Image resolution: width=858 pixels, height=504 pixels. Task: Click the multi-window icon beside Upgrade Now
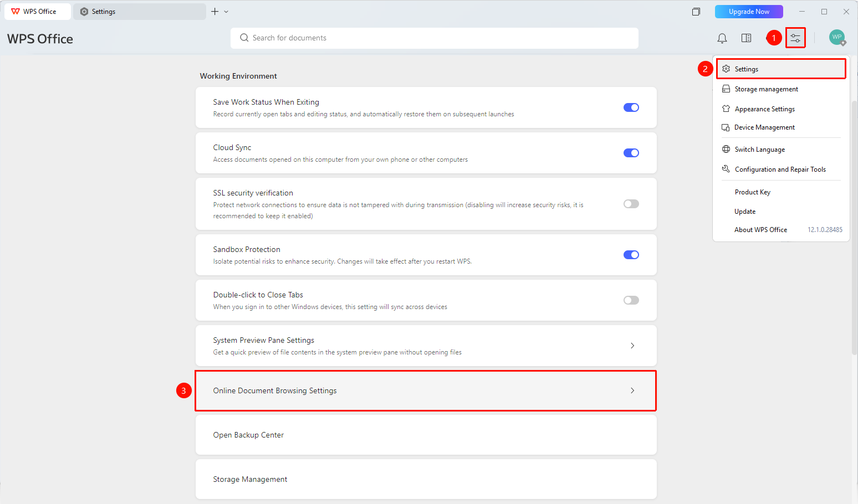[696, 12]
